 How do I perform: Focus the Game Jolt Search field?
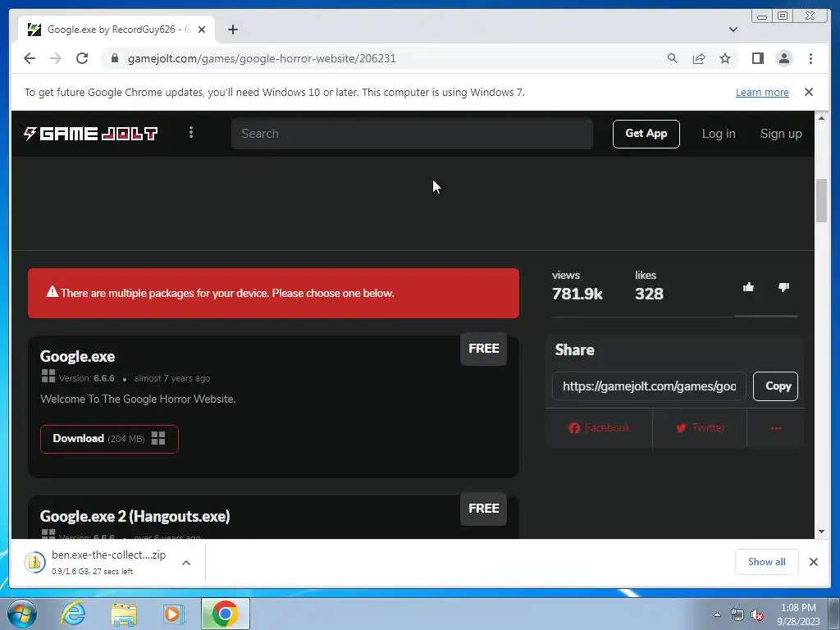(x=412, y=134)
